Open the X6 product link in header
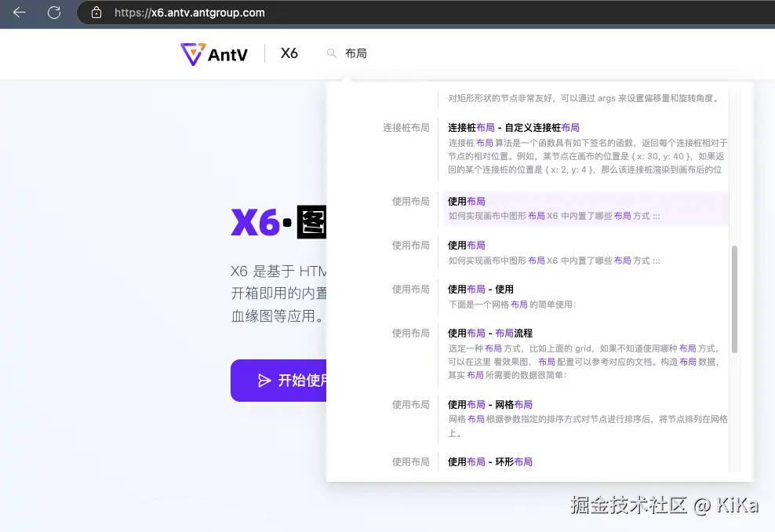The width and height of the screenshot is (775, 532). (x=289, y=53)
